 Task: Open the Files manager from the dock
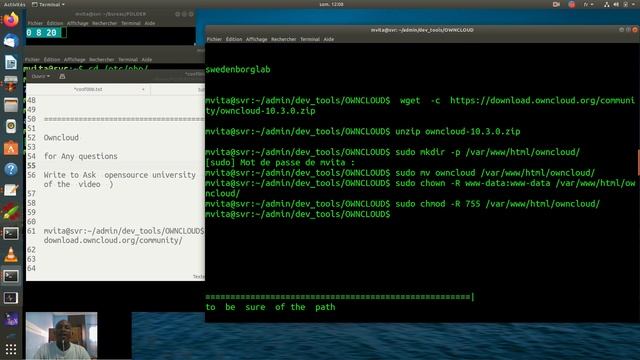click(x=11, y=105)
